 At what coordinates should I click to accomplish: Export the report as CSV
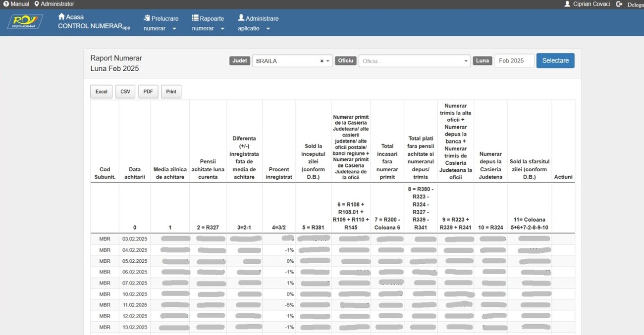tap(125, 92)
